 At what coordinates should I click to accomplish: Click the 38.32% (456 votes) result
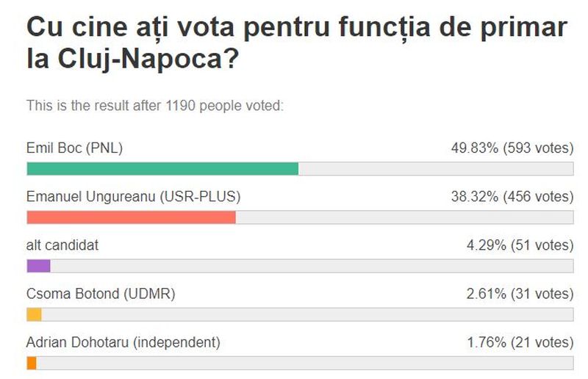point(512,197)
